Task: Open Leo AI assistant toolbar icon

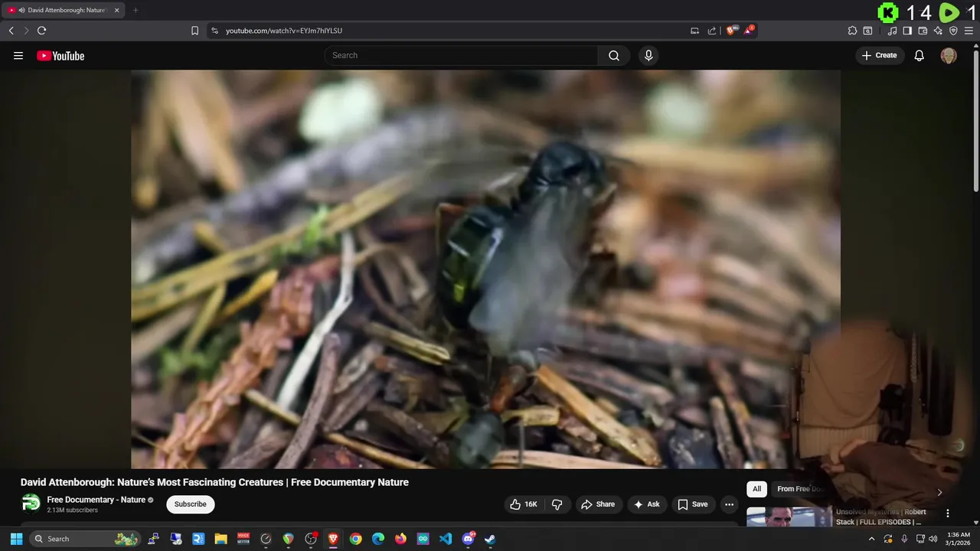Action: coord(938,31)
